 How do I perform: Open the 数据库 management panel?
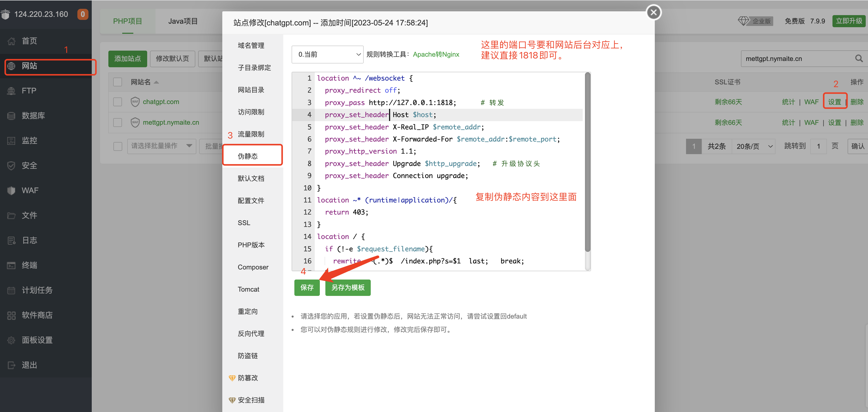click(x=33, y=115)
